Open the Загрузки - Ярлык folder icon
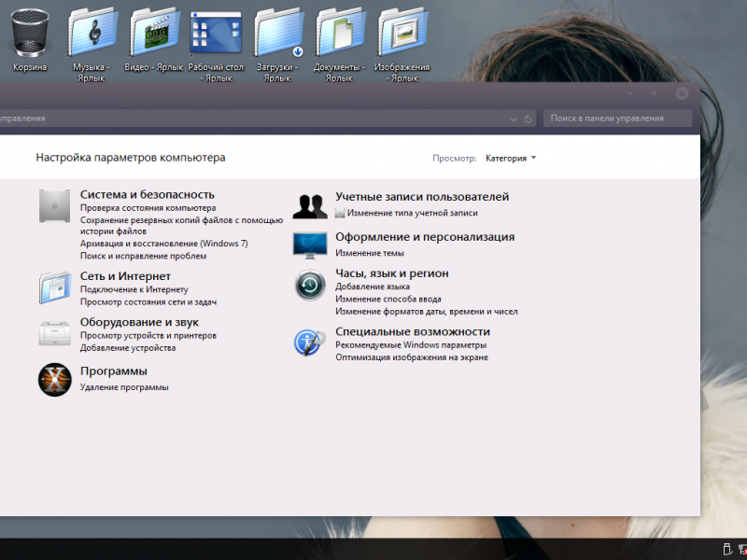 point(277,34)
